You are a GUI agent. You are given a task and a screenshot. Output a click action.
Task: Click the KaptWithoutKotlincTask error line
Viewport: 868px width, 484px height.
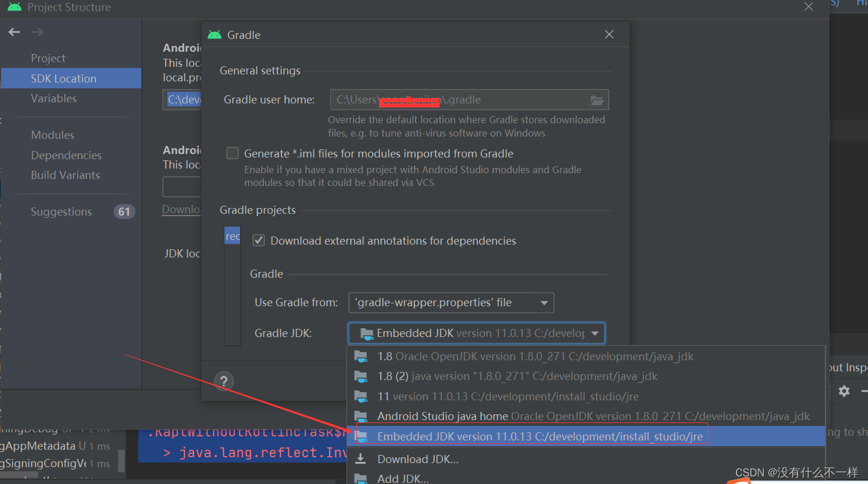[247, 433]
